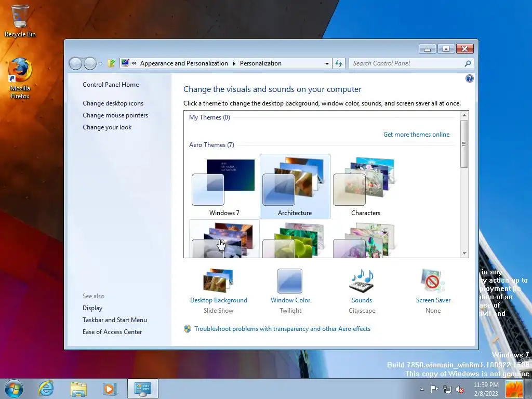Click the shield icon beside Troubleshoot link
This screenshot has height=399, width=532.
tap(187, 328)
